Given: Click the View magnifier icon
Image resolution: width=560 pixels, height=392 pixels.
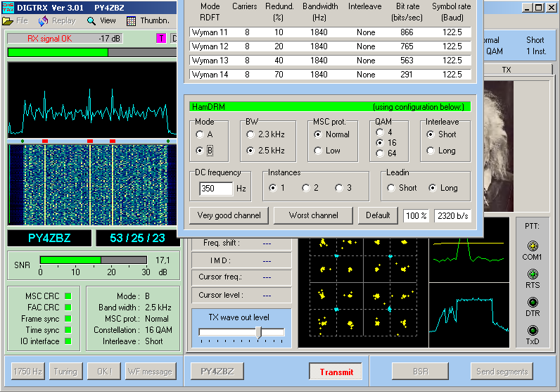Looking at the screenshot, I should pos(91,21).
